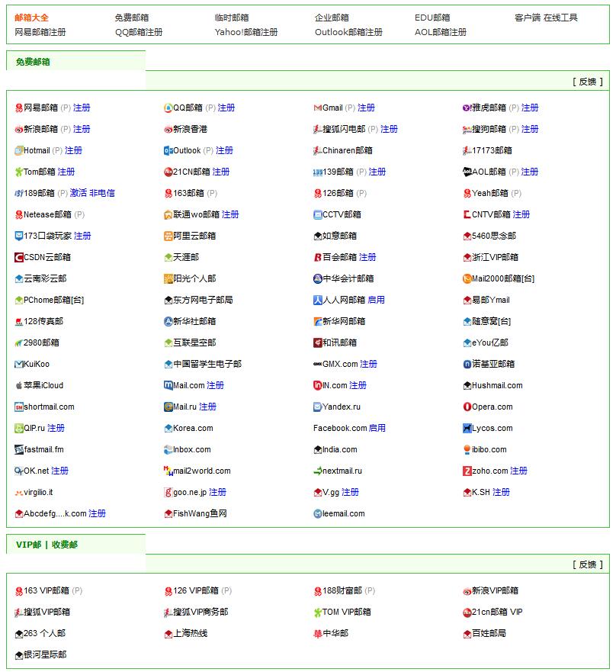Open the 百姓邮局 link
The height and width of the screenshot is (672, 616).
[x=489, y=633]
